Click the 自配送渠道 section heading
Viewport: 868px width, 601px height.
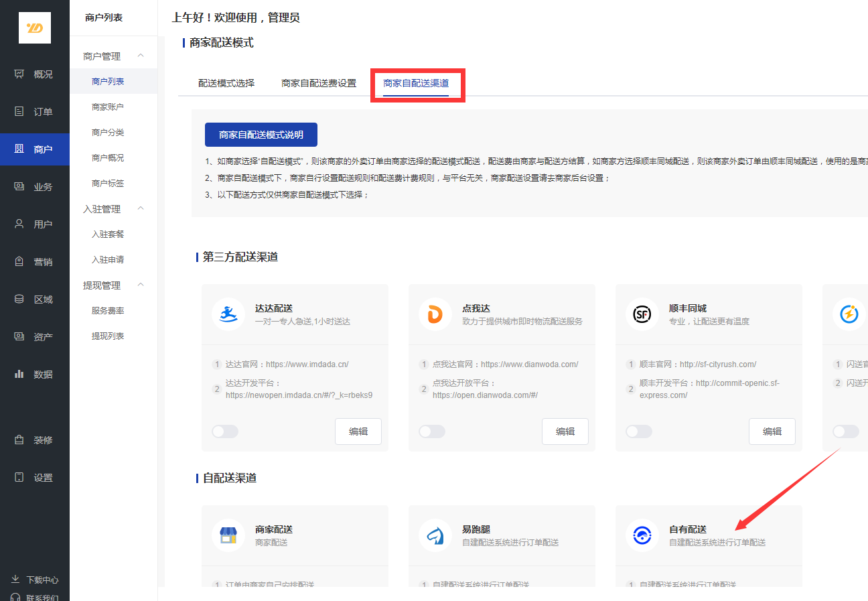pos(230,478)
